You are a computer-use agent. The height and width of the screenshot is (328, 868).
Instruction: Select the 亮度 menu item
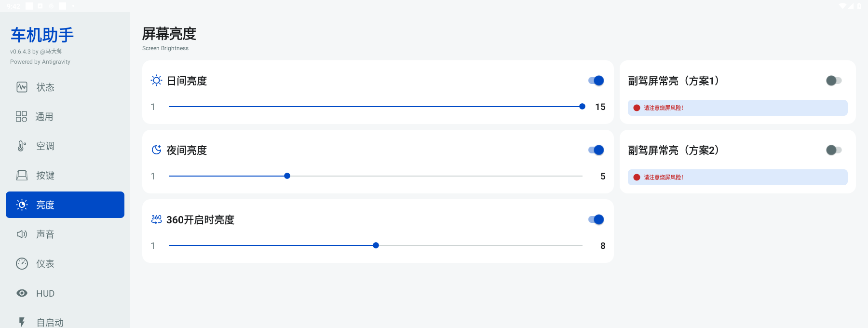(65, 205)
